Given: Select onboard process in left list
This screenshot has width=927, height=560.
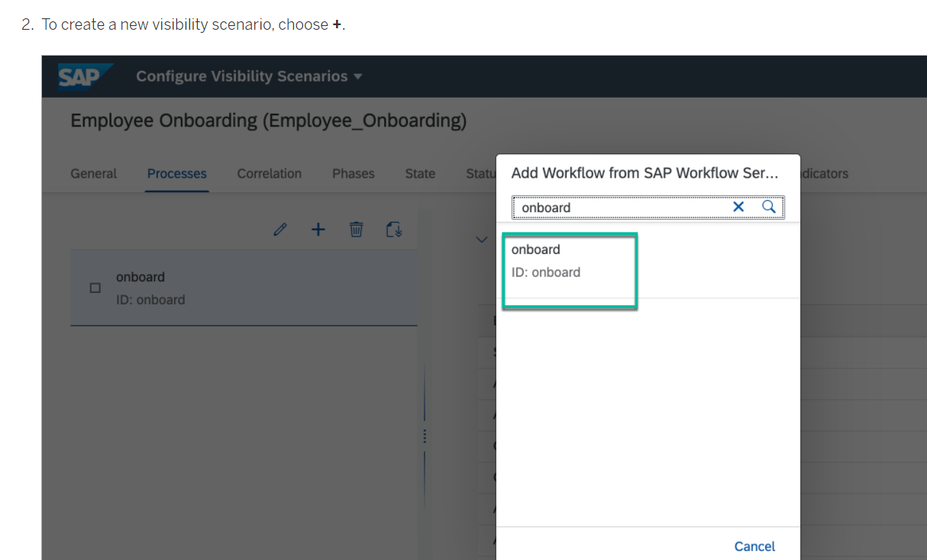Looking at the screenshot, I should 244,288.
